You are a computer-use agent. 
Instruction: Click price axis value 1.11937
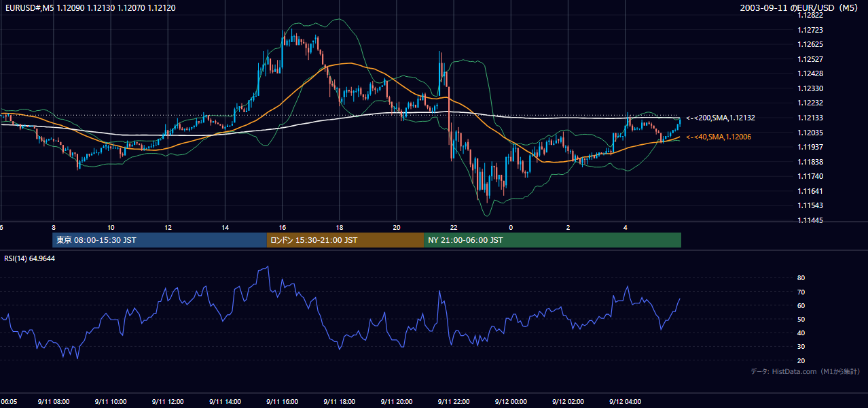[x=810, y=147]
